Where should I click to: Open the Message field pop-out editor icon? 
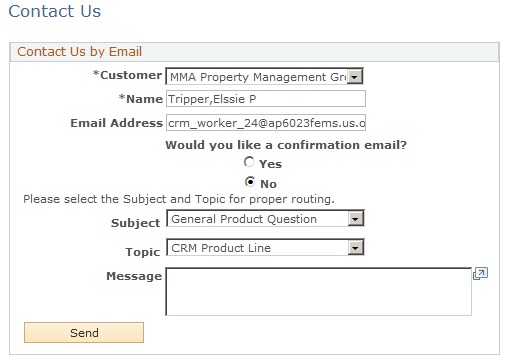[480, 273]
